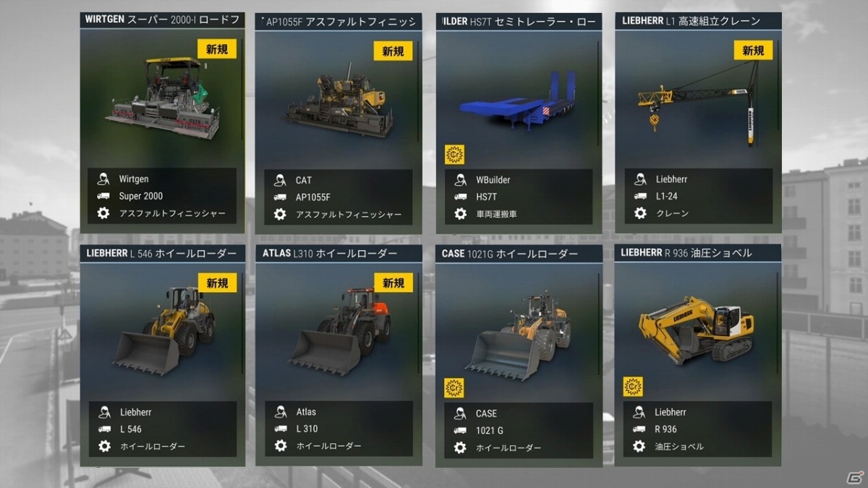
Task: Click the truck icon next to AP1055F
Action: [280, 197]
